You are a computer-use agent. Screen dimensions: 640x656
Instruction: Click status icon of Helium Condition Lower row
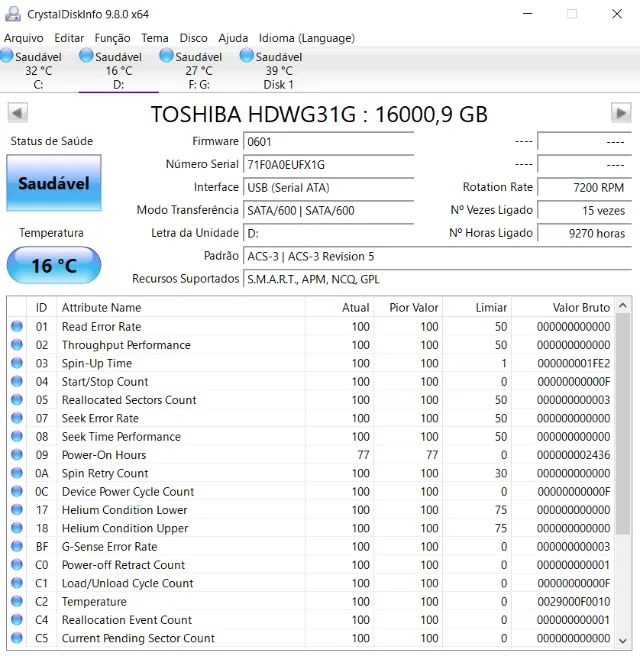click(x=17, y=510)
